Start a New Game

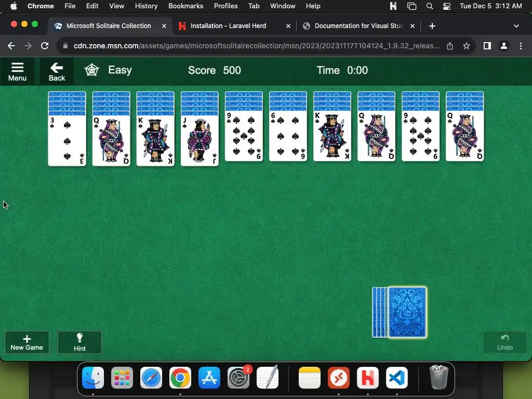[x=27, y=342]
